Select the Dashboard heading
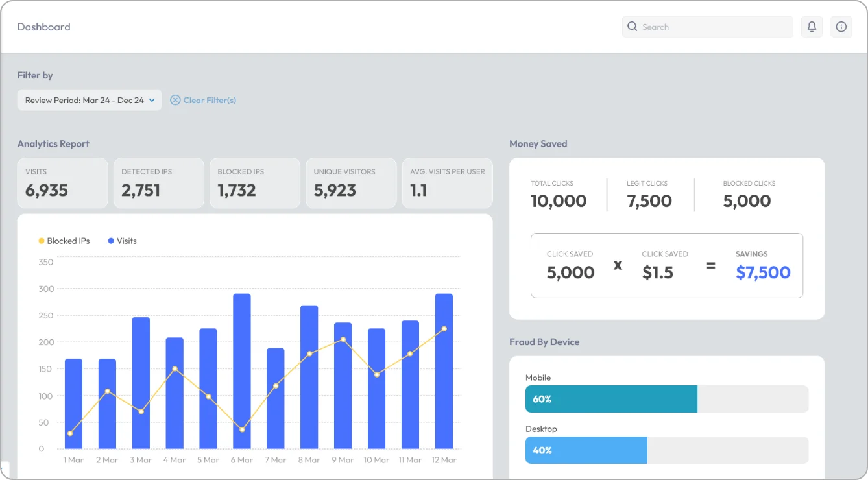This screenshot has width=868, height=480. [x=43, y=27]
